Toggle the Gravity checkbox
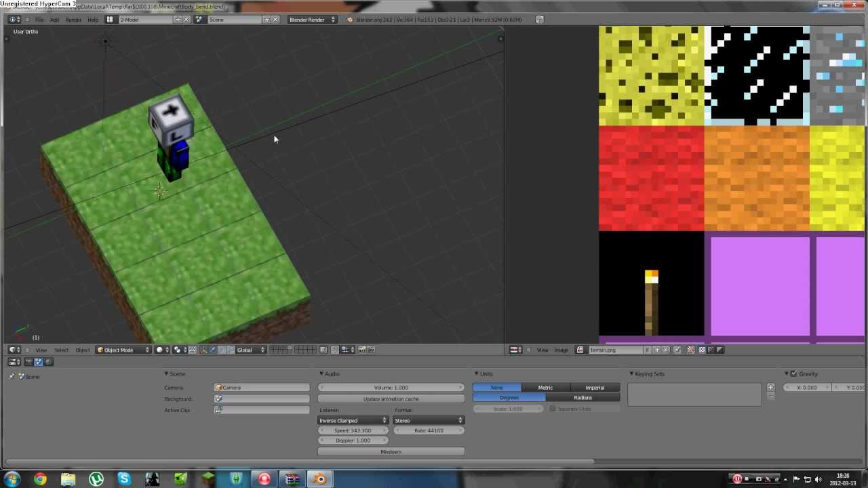Viewport: 868px width, 488px height. pyautogui.click(x=794, y=373)
